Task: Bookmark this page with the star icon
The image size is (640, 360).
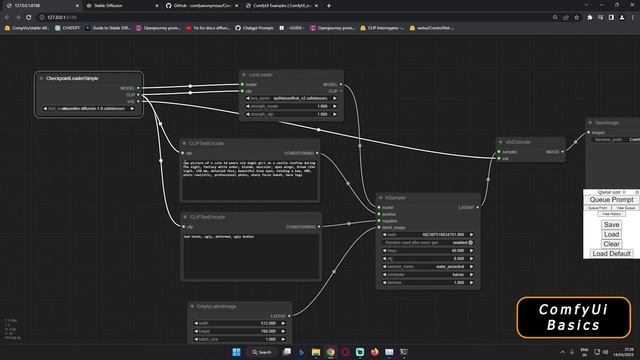Action: coord(577,18)
